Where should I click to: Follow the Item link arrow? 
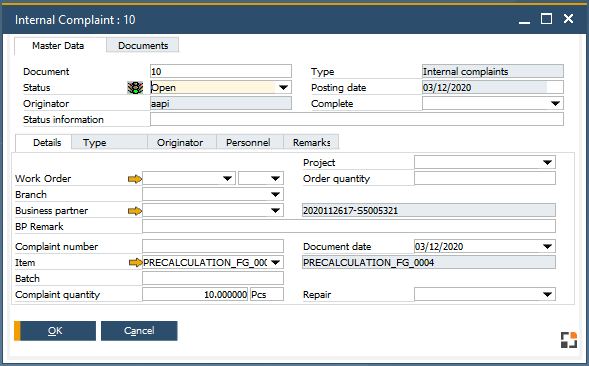point(135,263)
